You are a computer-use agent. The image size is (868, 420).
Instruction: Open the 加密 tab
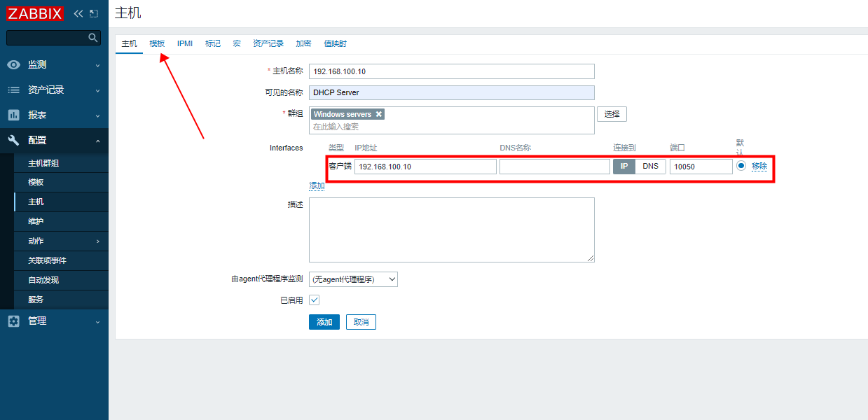[x=303, y=43]
